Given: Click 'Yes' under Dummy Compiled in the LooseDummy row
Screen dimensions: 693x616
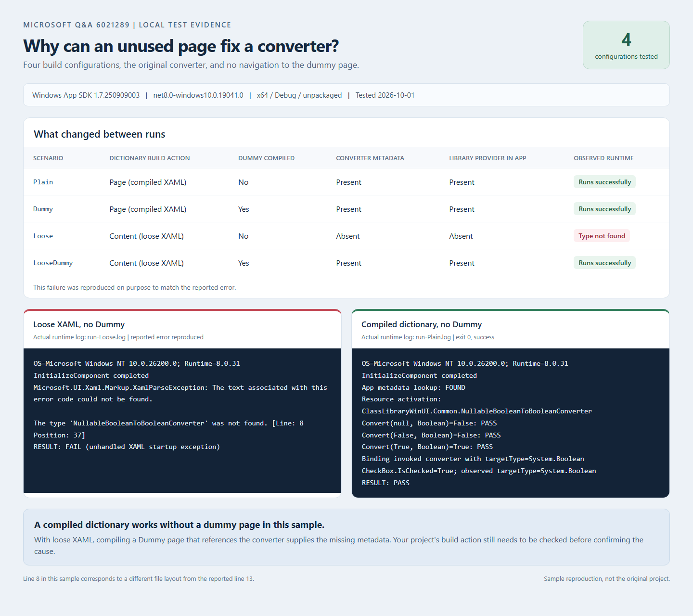Looking at the screenshot, I should coord(244,263).
